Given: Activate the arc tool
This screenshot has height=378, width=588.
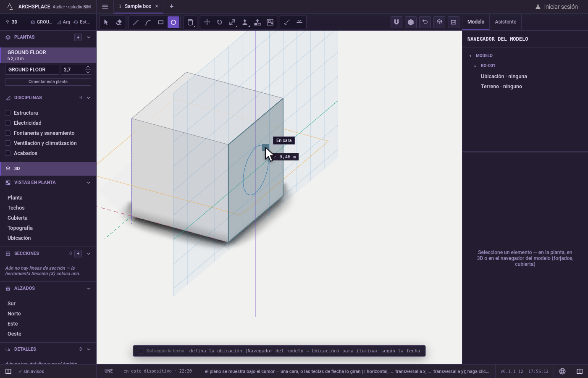Looking at the screenshot, I should 148,22.
